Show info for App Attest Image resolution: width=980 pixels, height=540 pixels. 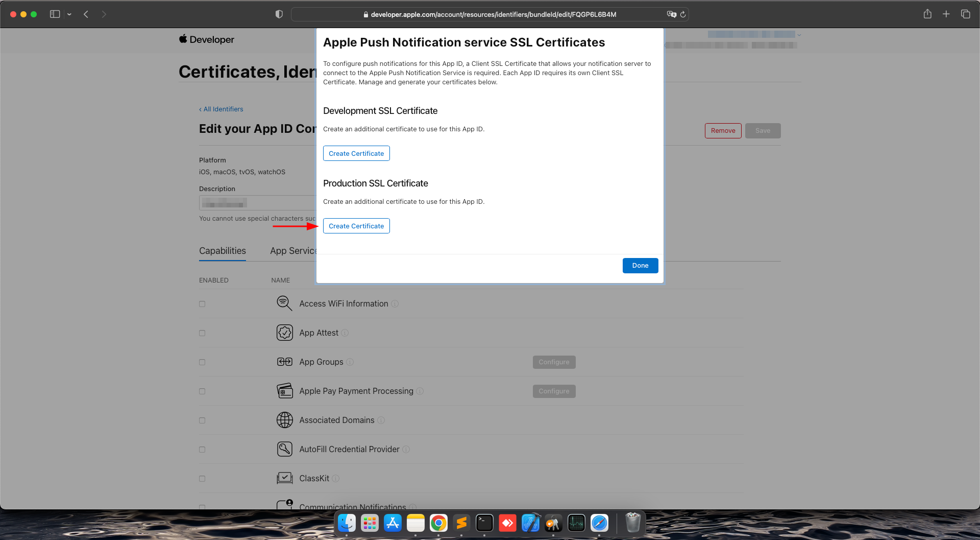tap(345, 333)
